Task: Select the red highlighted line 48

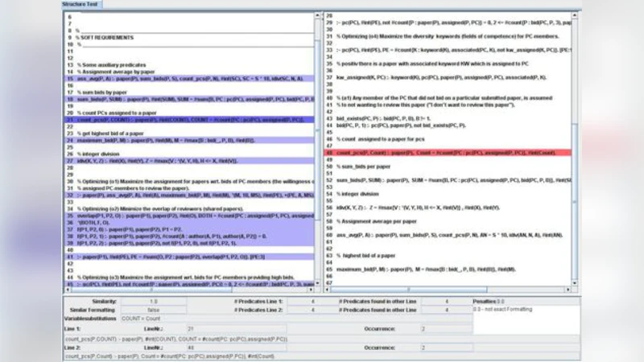Action: (443, 151)
